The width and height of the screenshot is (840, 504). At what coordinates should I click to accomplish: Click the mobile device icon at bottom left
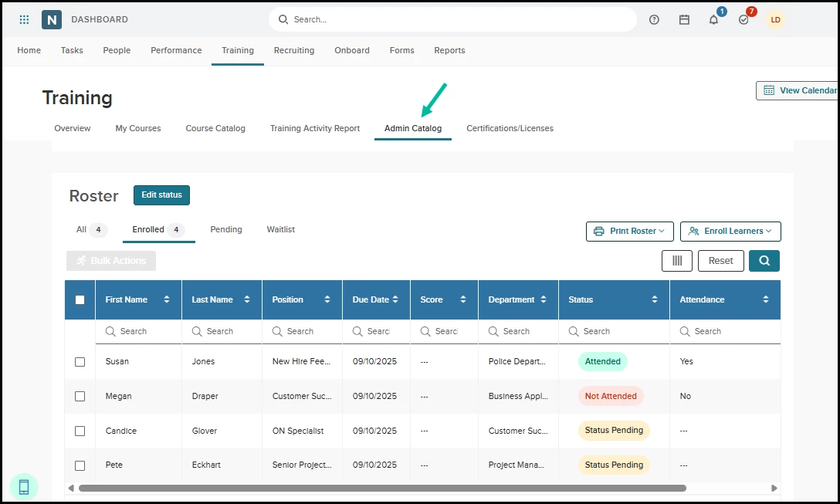coord(24,487)
